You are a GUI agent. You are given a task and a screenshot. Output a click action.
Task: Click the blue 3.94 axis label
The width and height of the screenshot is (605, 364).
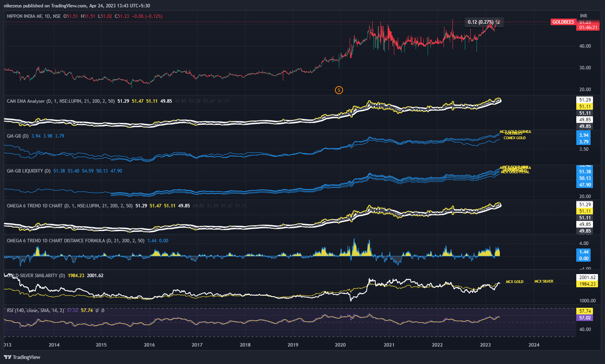[x=584, y=135]
